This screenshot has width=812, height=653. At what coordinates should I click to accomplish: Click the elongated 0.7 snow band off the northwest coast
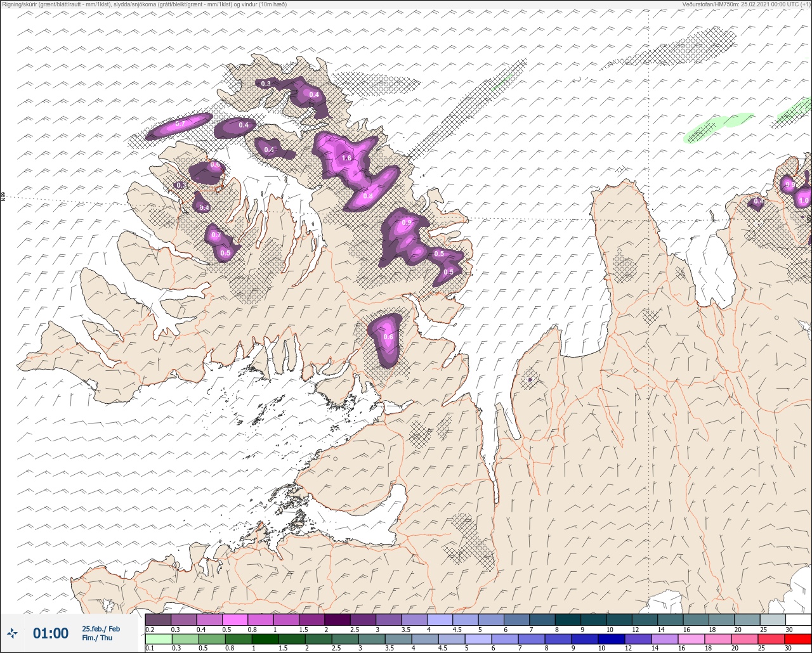(x=180, y=126)
